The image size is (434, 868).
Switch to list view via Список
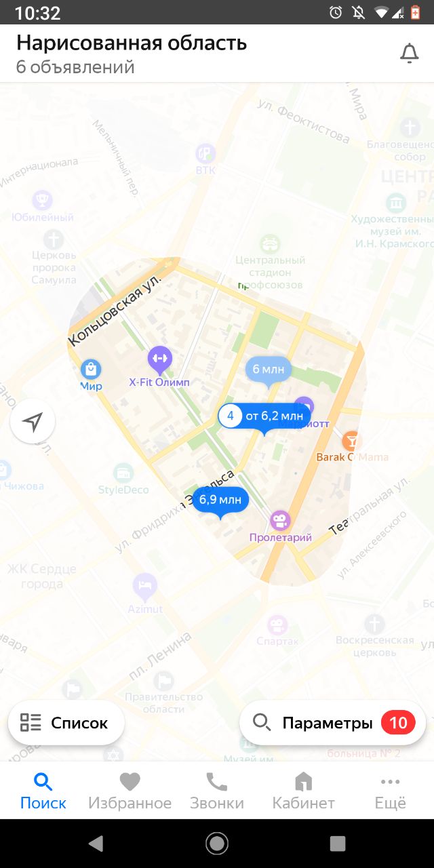point(66,723)
